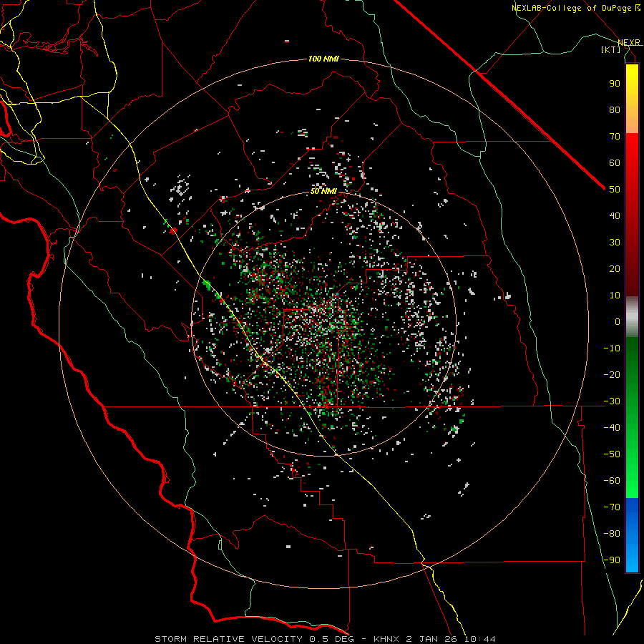
Task: Click the -40 value on velocity scale
Action: pyautogui.click(x=612, y=428)
